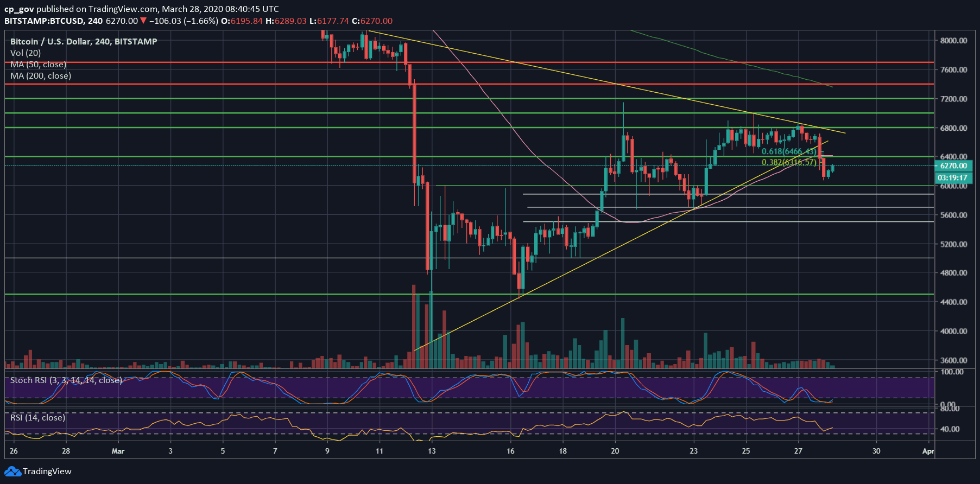Click the 0.382(6316.57) Fibonacci label

tap(789, 162)
